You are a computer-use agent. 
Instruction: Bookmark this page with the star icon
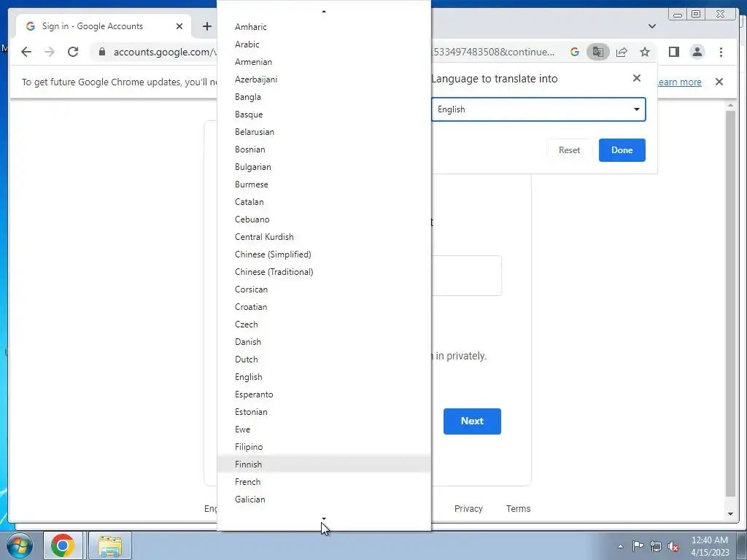coord(645,52)
